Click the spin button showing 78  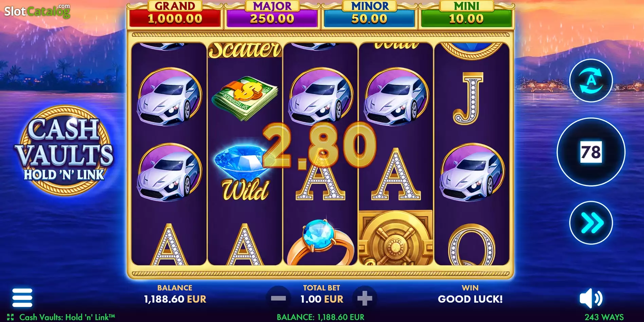pos(591,152)
